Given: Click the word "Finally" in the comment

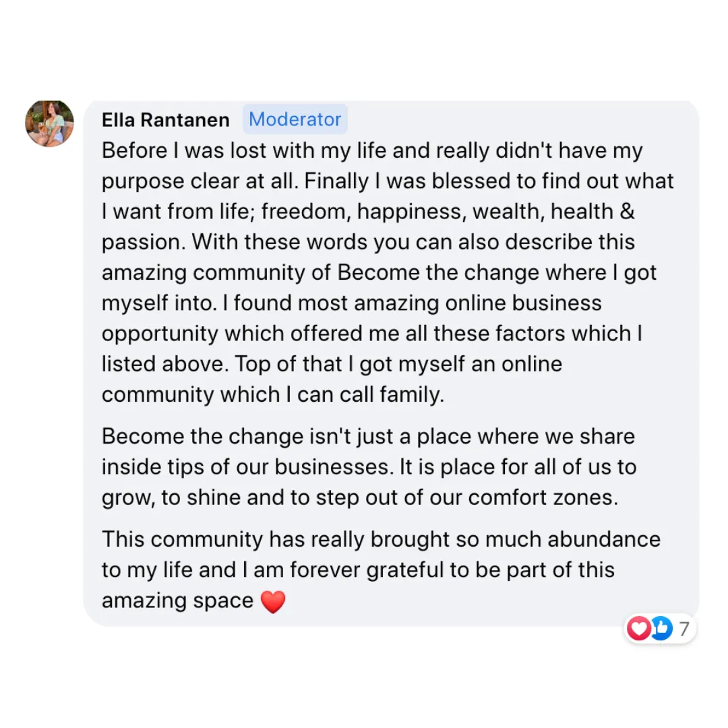Looking at the screenshot, I should click(336, 181).
